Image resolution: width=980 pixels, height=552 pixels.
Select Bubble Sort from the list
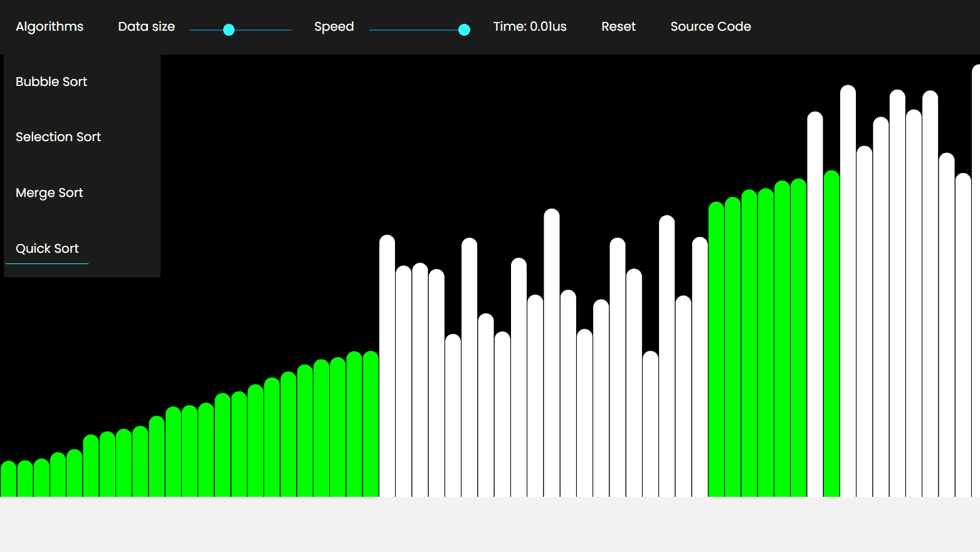point(51,82)
